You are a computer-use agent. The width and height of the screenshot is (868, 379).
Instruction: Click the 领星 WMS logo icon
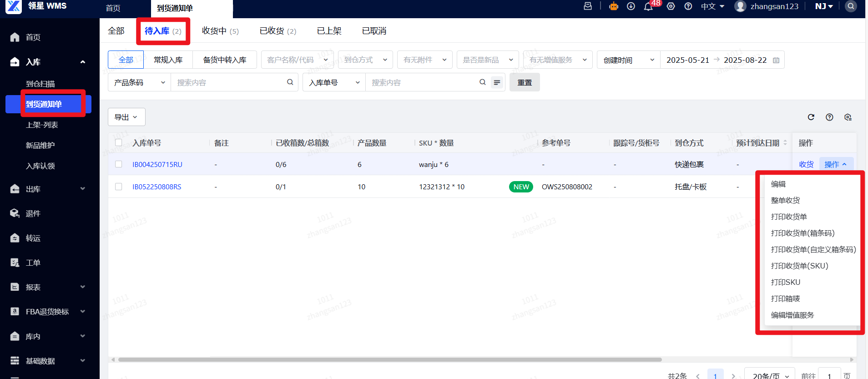click(14, 6)
